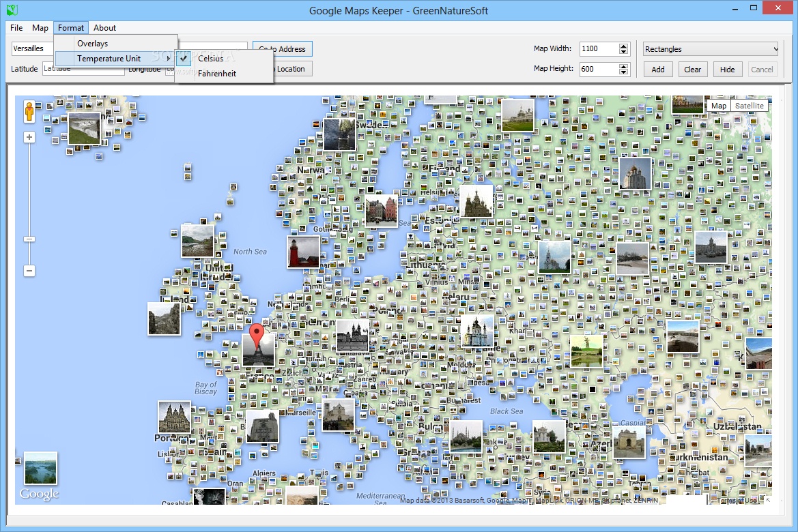Increase Map Width with up arrow

point(623,46)
